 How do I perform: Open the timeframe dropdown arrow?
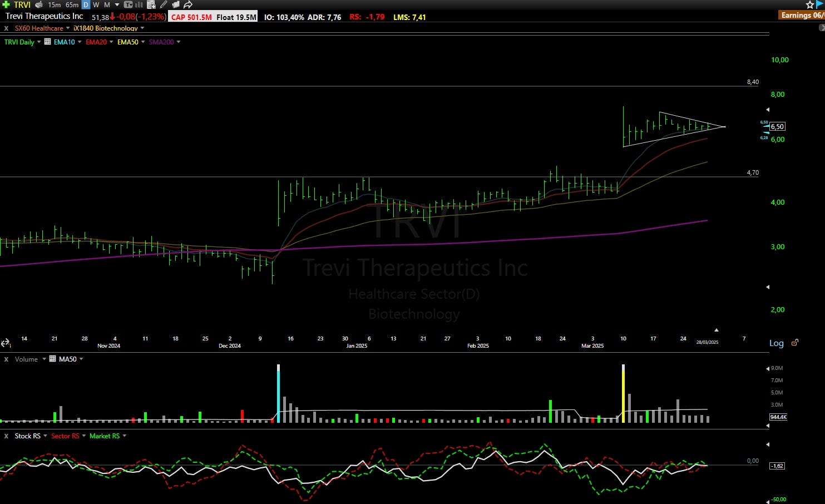[117, 4]
